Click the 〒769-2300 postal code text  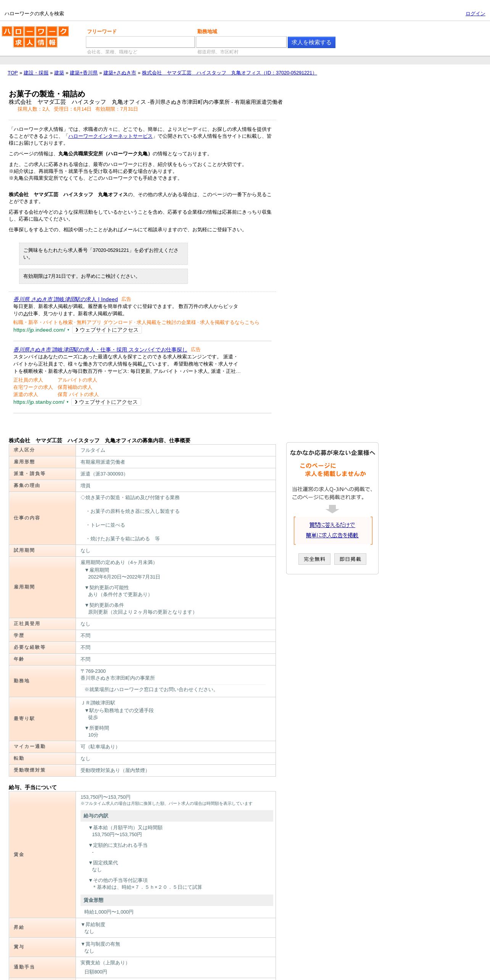pyautogui.click(x=93, y=671)
